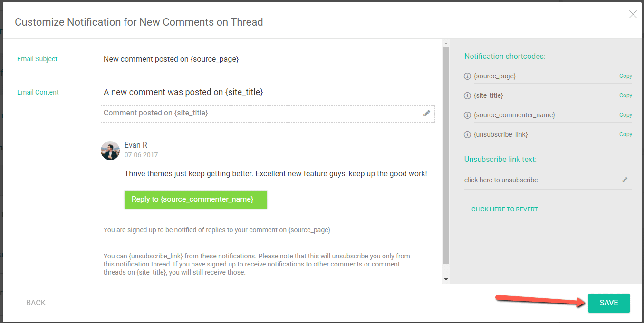The height and width of the screenshot is (323, 644).
Task: Close the Customize Notification dialog
Action: point(633,14)
